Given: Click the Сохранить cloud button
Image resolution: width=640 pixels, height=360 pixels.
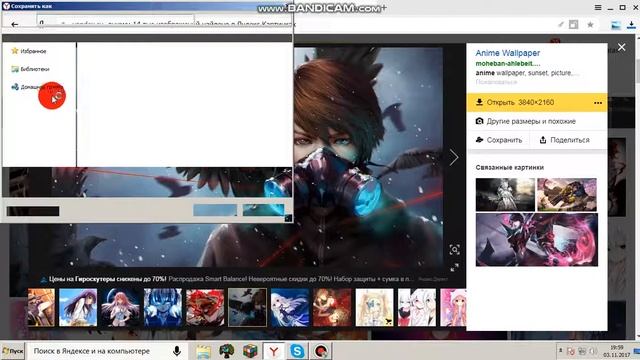Looking at the screenshot, I should click(499, 140).
